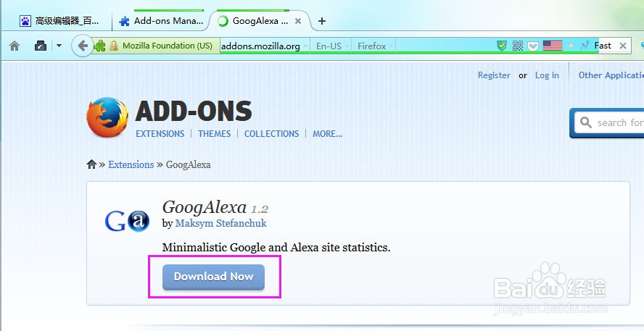644x331 pixels.
Task: Open the dropdown arrow beside briefcase icon
Action: click(59, 46)
